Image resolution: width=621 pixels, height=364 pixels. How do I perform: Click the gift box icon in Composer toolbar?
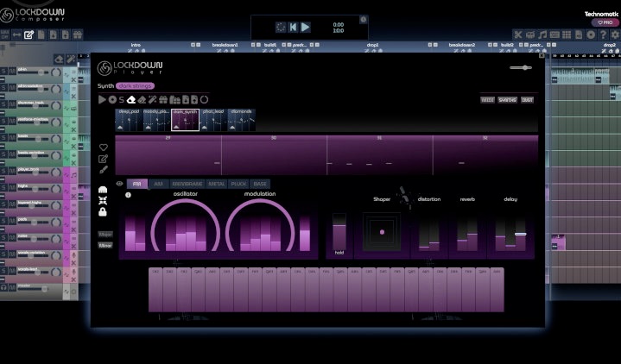[77, 35]
